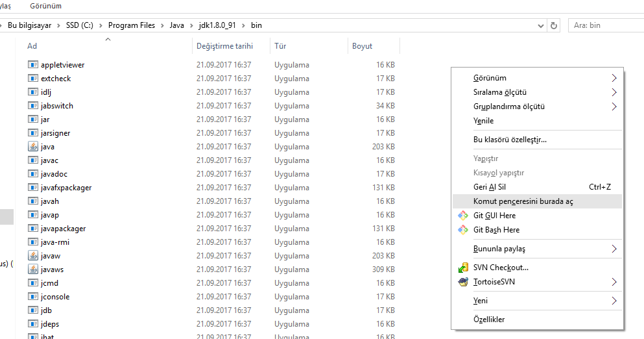Sort files by Değiştirme tarihi column
This screenshot has width=644, height=339.
[224, 46]
